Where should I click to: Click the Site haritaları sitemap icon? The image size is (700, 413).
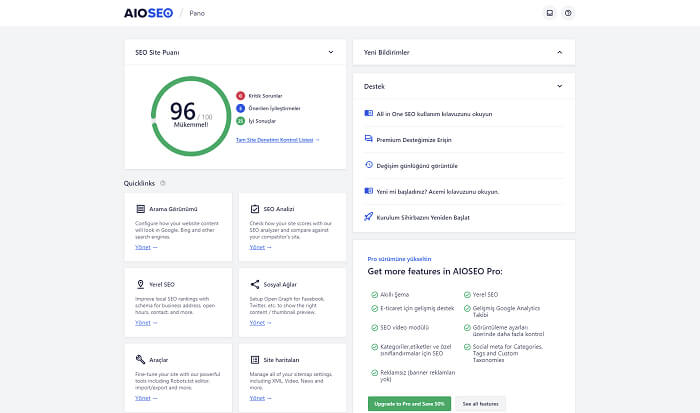tap(255, 359)
